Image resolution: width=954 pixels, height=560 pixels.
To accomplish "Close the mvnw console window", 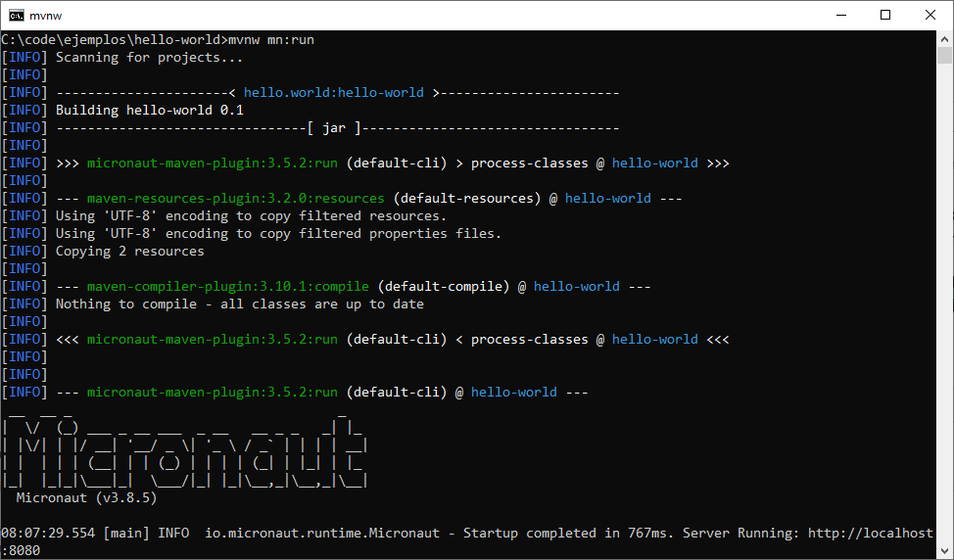I will [930, 16].
